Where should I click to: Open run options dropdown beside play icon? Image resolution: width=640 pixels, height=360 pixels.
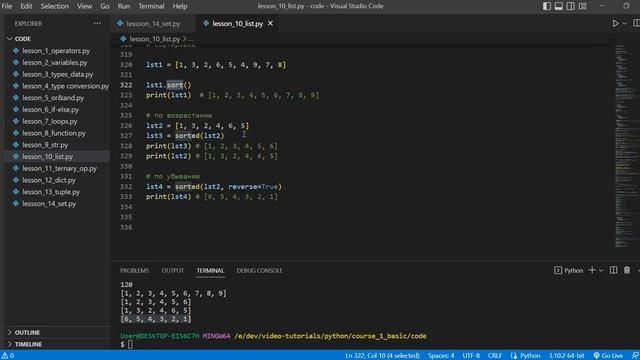coord(624,24)
